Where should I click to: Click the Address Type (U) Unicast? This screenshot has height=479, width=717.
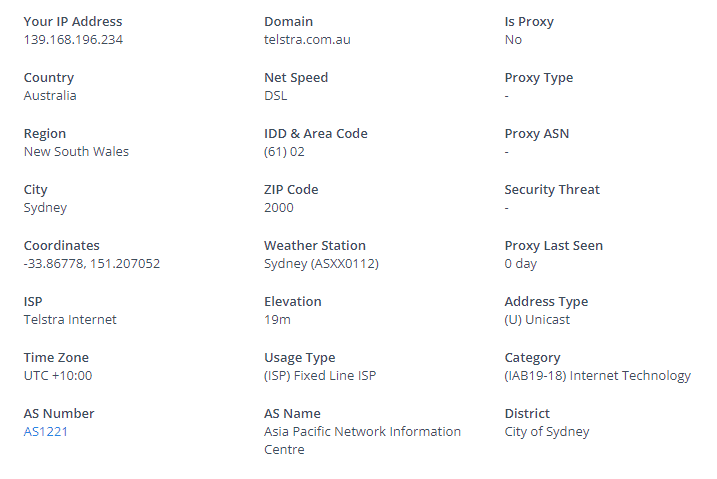537,319
